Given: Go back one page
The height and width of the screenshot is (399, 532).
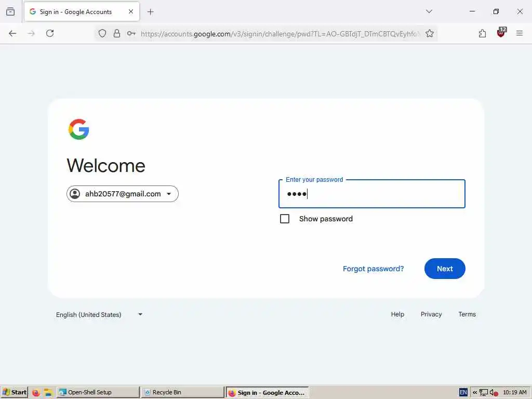Looking at the screenshot, I should [x=12, y=33].
